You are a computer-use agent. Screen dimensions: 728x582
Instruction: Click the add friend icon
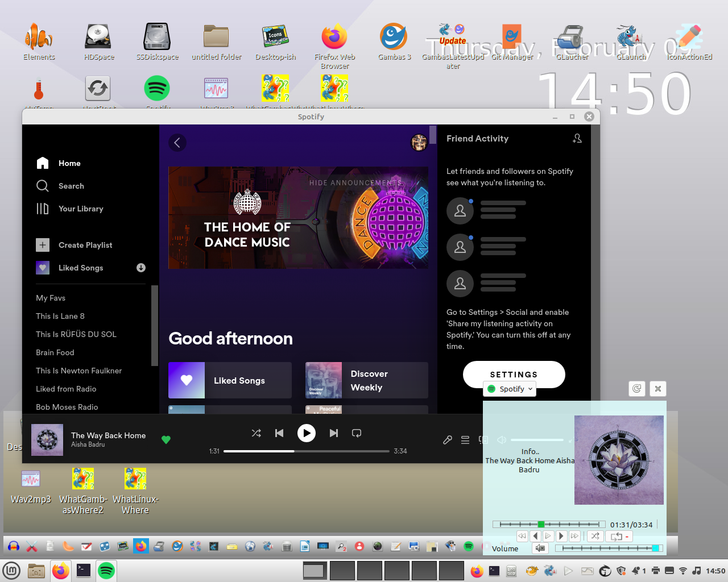pyautogui.click(x=577, y=139)
